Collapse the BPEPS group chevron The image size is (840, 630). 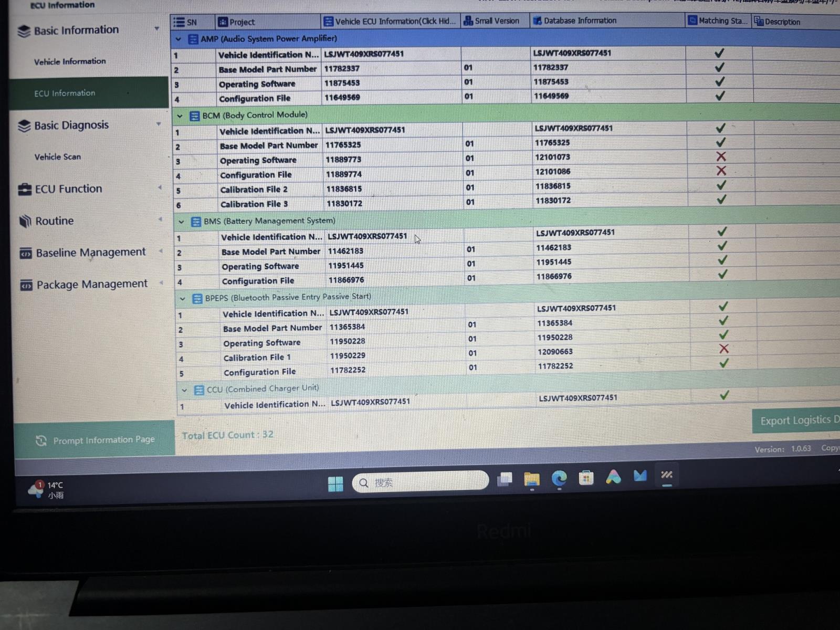pos(183,298)
